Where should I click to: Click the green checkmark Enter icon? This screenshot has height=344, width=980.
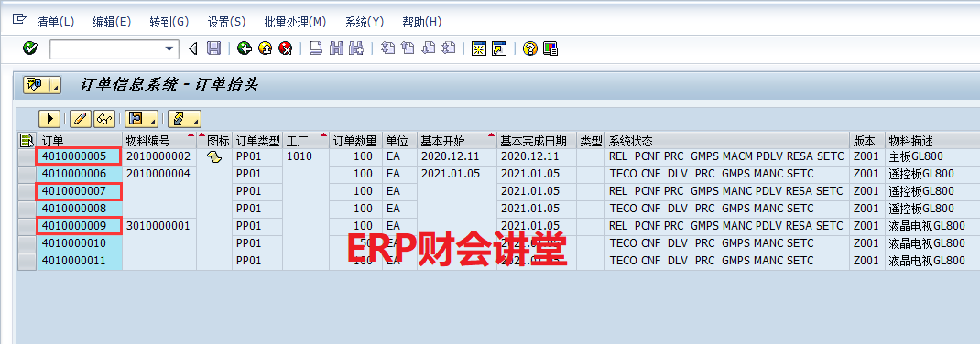click(x=30, y=48)
